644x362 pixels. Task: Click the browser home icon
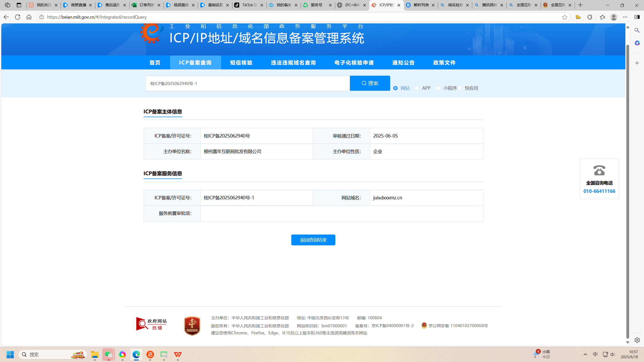coord(29,17)
